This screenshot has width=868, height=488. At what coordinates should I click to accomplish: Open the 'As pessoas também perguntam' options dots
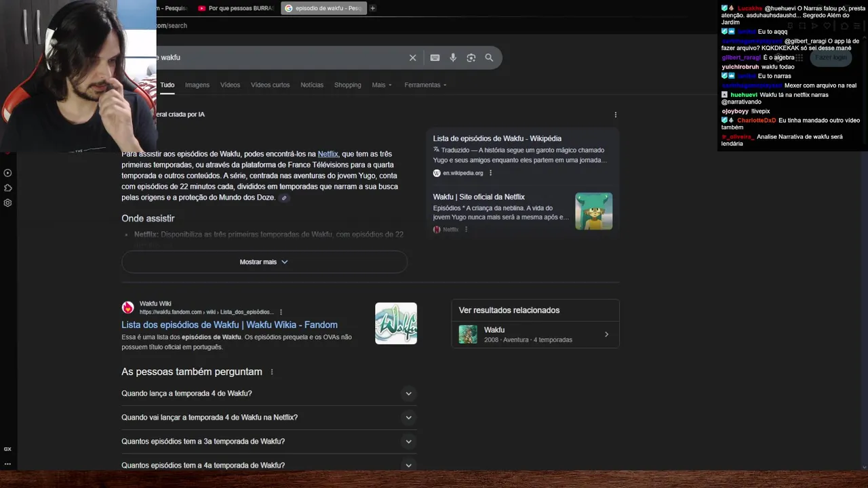point(272,372)
